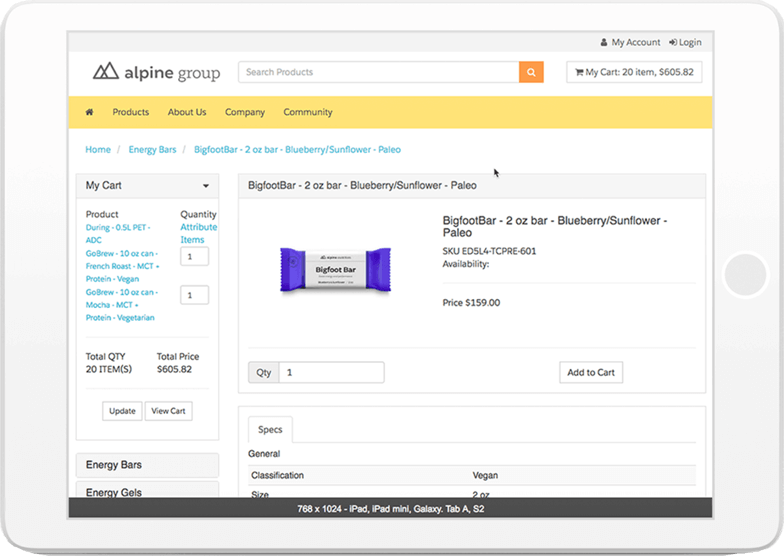The image size is (784, 556).
Task: Click the product Qty input field
Action: [x=332, y=372]
